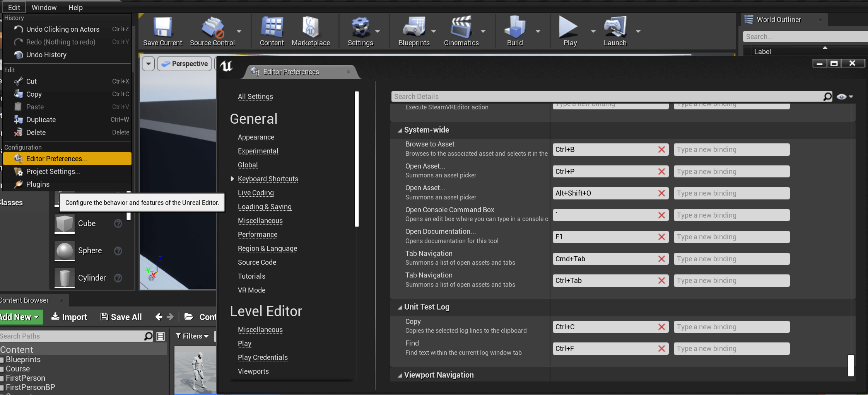Open the Window menu
The image size is (868, 395).
pos(44,7)
